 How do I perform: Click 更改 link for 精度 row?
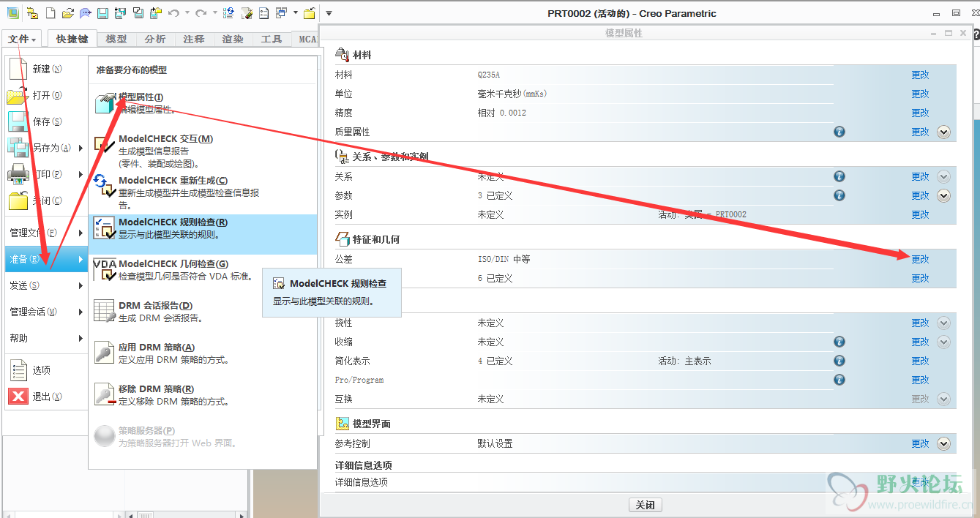click(x=920, y=113)
